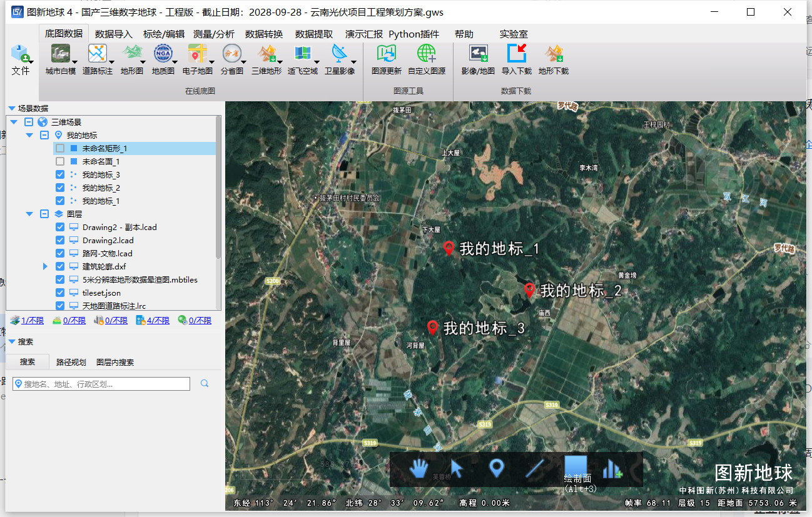Collapse the 搜索 panel
This screenshot has height=517, width=812.
pyautogui.click(x=12, y=342)
